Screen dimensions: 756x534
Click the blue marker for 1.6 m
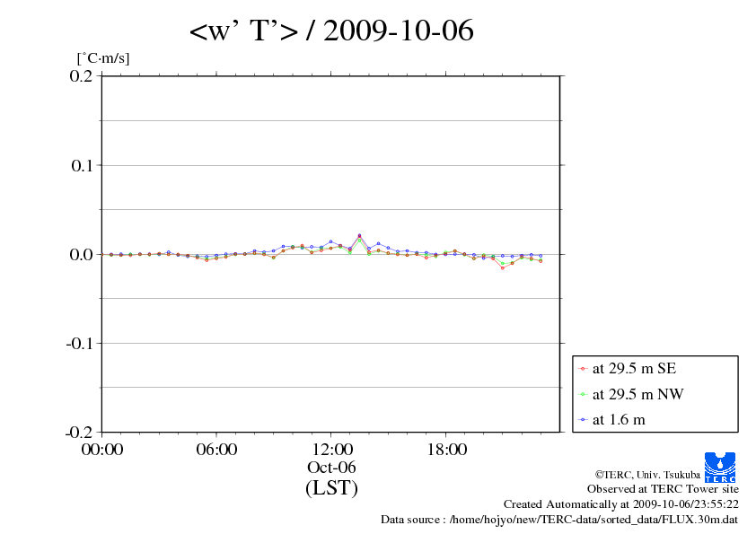pos(584,419)
